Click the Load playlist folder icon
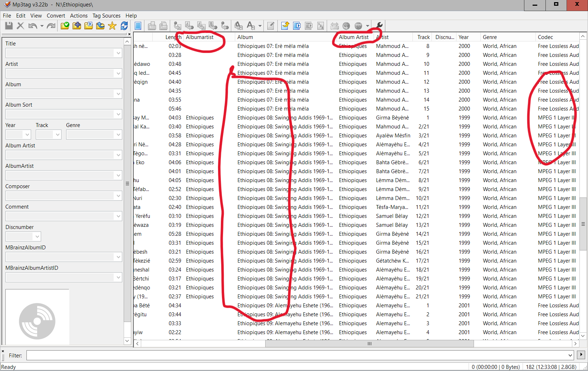 tap(88, 26)
